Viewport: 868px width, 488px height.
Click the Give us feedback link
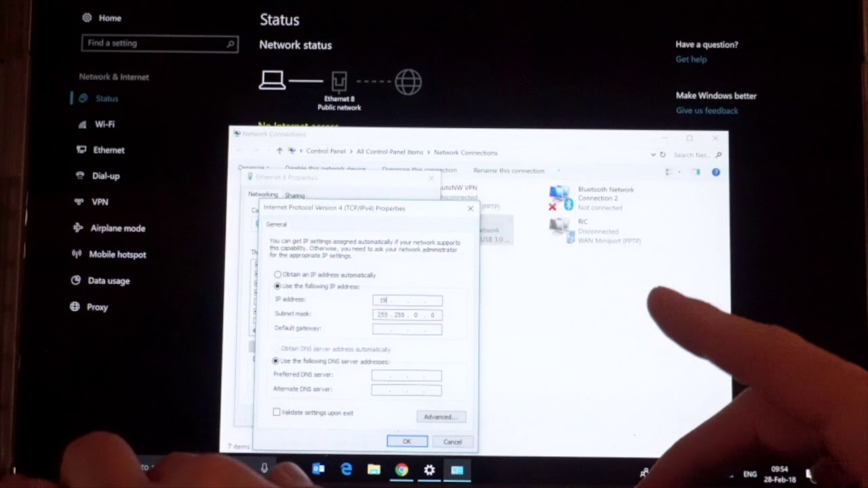(x=707, y=110)
